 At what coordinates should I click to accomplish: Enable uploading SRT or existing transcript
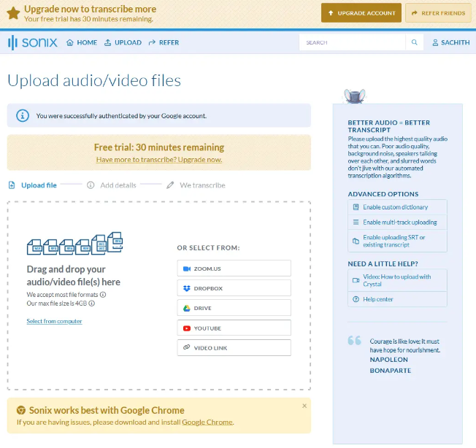pyautogui.click(x=397, y=241)
